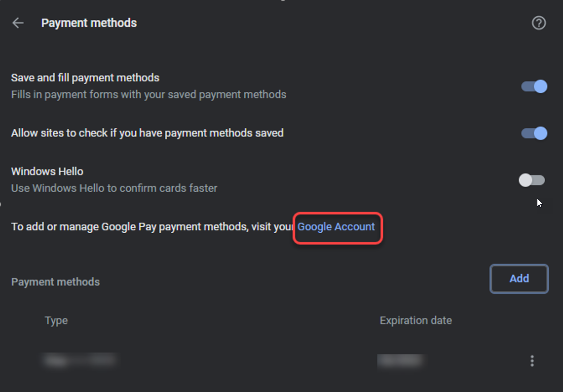The height and width of the screenshot is (392, 563).
Task: Go back using the back arrow
Action: [x=18, y=23]
